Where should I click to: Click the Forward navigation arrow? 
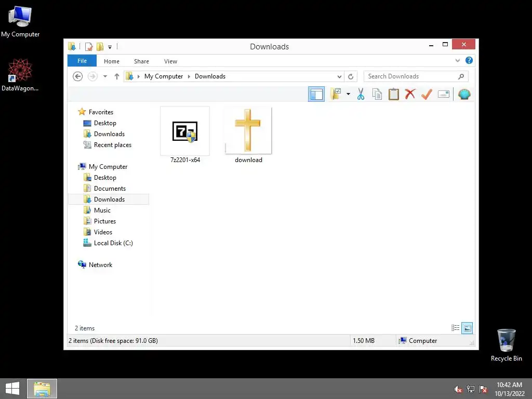pyautogui.click(x=92, y=76)
